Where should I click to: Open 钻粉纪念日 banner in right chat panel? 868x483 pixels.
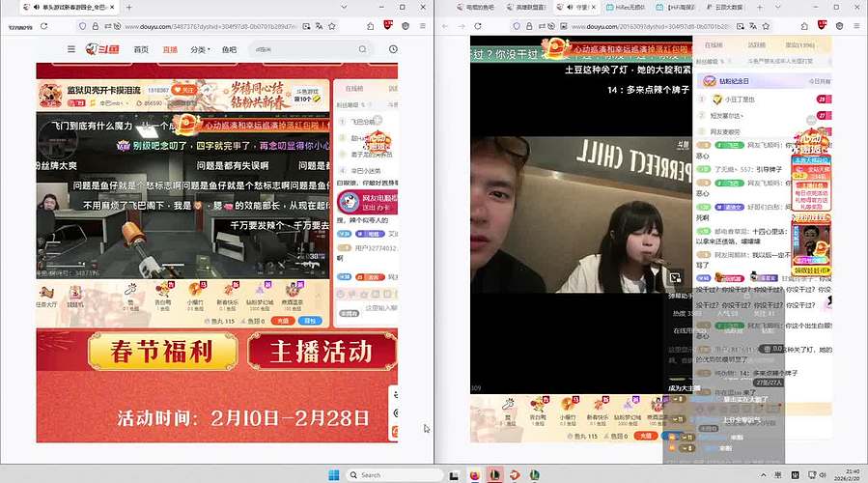764,81
